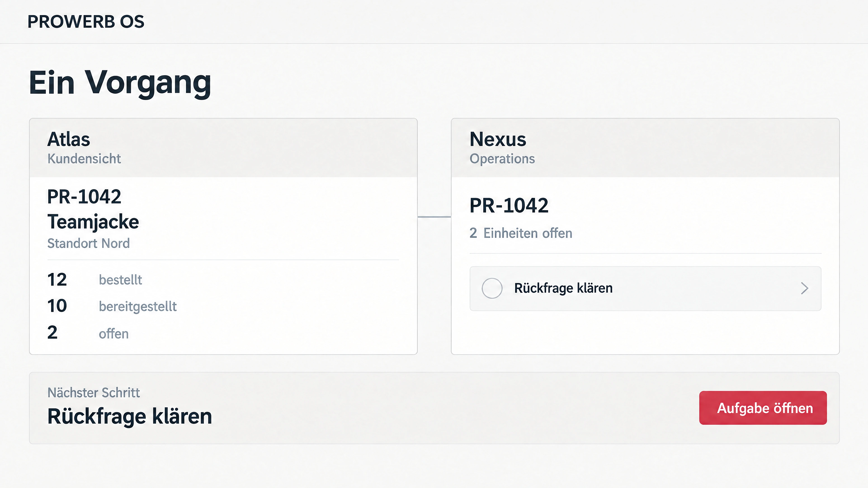Select the Rückfrage klären task row
Screen dimensions: 868x488
(645, 288)
